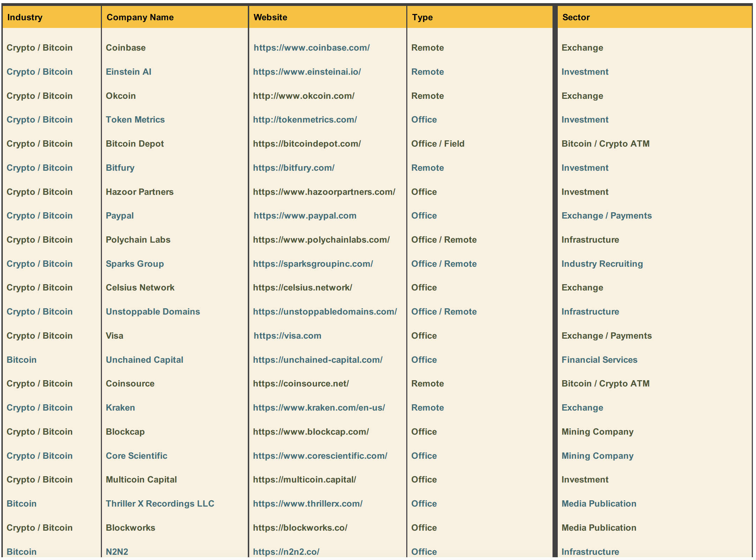Select the Bitfury company cell
The width and height of the screenshot is (756, 560).
[120, 168]
